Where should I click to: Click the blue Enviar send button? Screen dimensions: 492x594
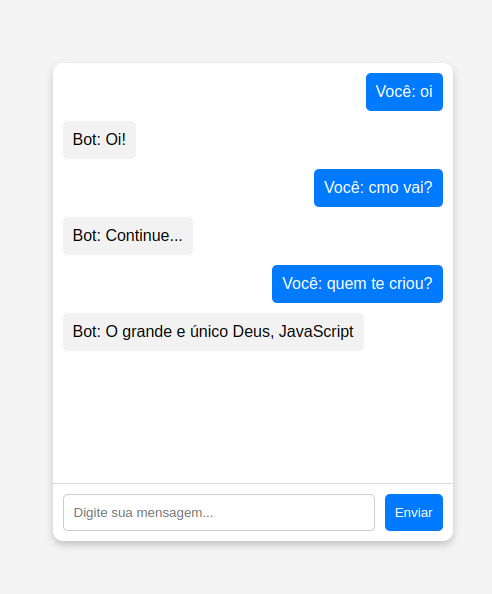click(x=414, y=512)
